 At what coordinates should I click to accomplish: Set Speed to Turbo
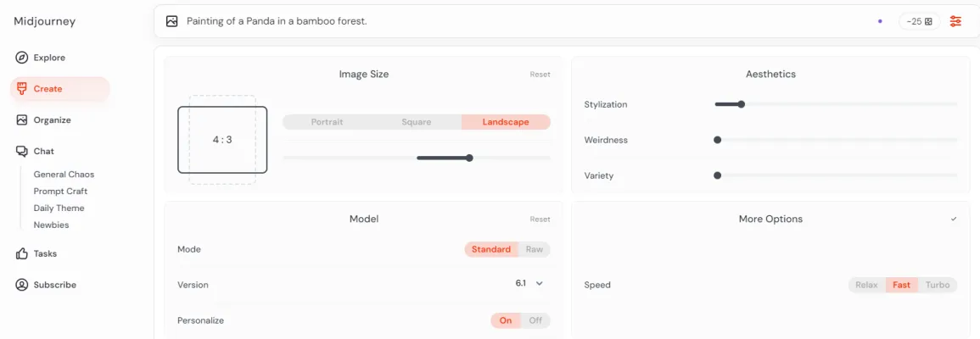coord(938,285)
